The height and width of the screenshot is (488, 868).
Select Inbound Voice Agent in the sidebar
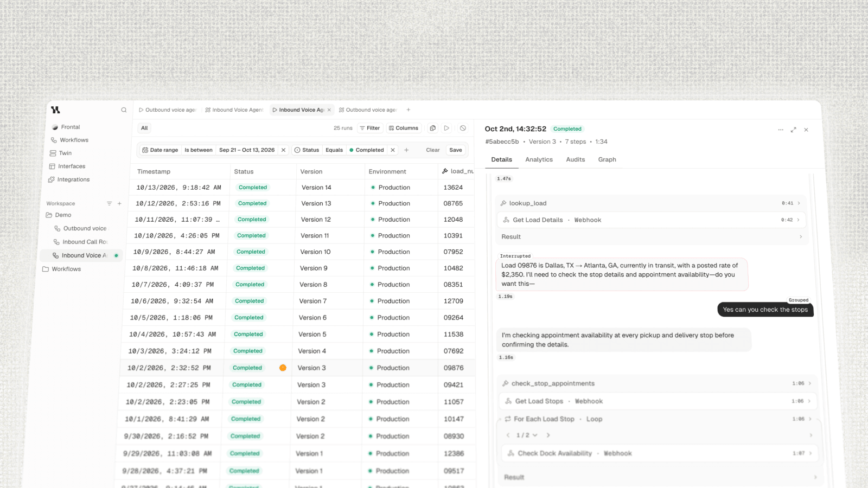pyautogui.click(x=81, y=255)
